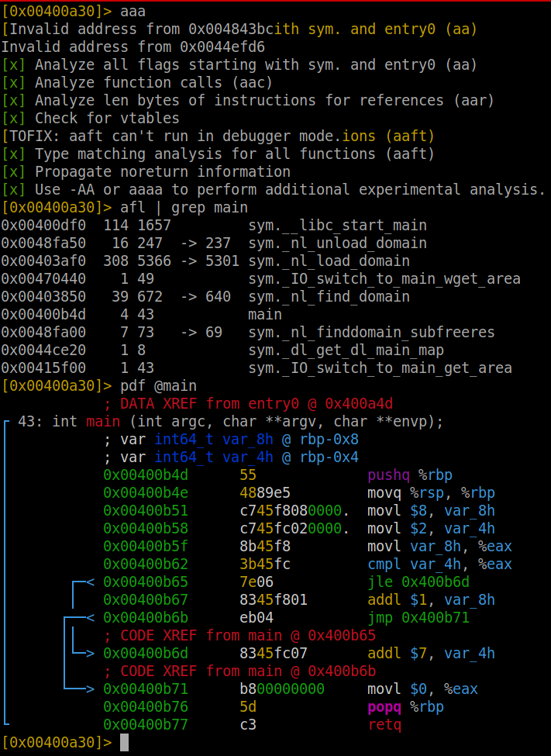Click the [x] marker beside "Check for vtables"
The width and height of the screenshot is (551, 756).
click(x=13, y=119)
